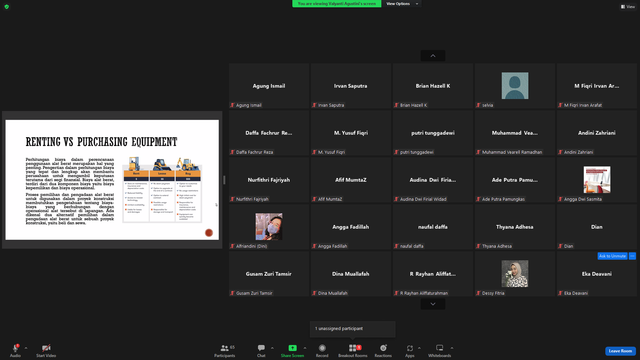Select Audina Dwi Firial Widad's tile
The height and width of the screenshot is (360, 640).
point(433,180)
